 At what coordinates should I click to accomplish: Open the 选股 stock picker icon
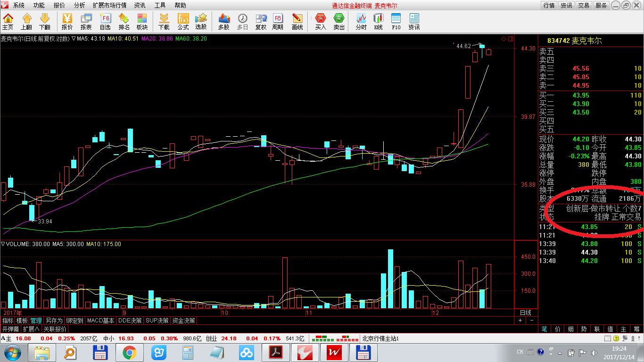pyautogui.click(x=201, y=22)
